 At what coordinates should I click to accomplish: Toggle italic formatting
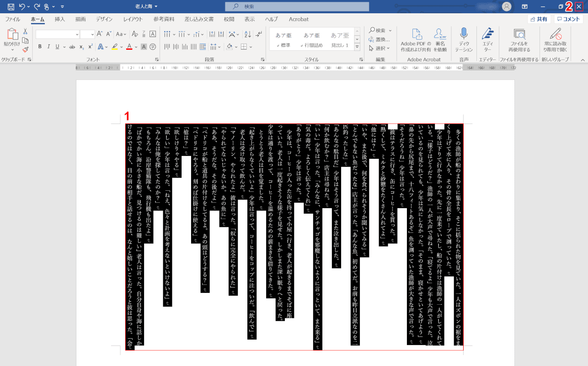[x=48, y=47]
